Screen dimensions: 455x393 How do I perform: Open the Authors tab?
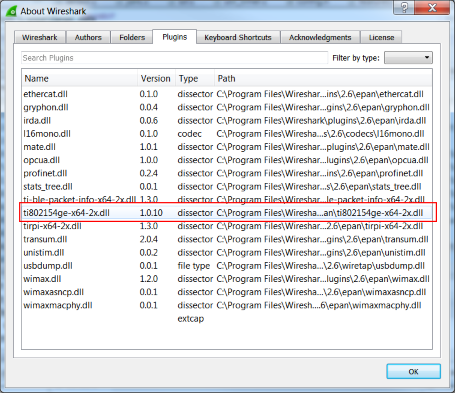(x=88, y=37)
